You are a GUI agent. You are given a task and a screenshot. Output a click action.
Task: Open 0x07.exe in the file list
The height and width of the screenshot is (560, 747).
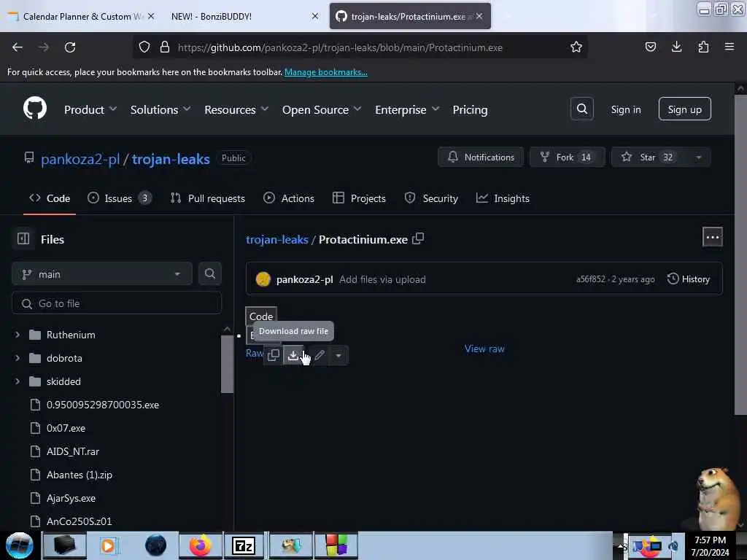pos(66,428)
